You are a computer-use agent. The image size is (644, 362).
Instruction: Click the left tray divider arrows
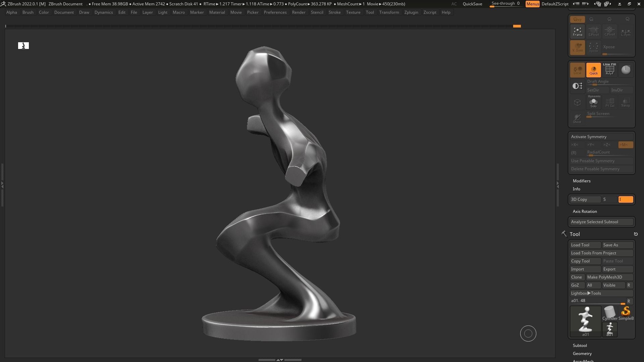pos(2,184)
